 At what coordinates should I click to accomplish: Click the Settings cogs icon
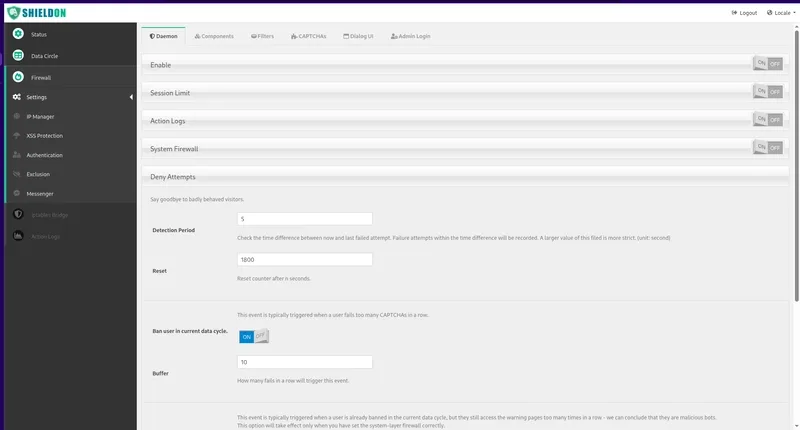17,97
